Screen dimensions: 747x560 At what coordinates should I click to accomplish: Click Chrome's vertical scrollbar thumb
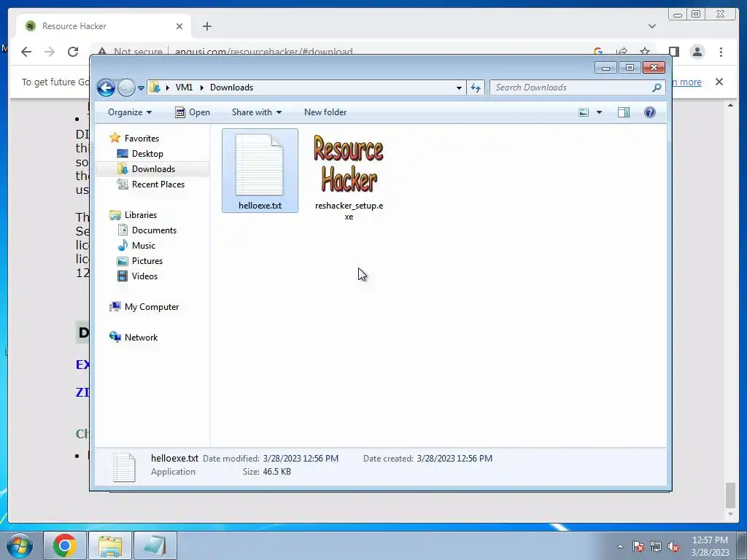[730, 496]
